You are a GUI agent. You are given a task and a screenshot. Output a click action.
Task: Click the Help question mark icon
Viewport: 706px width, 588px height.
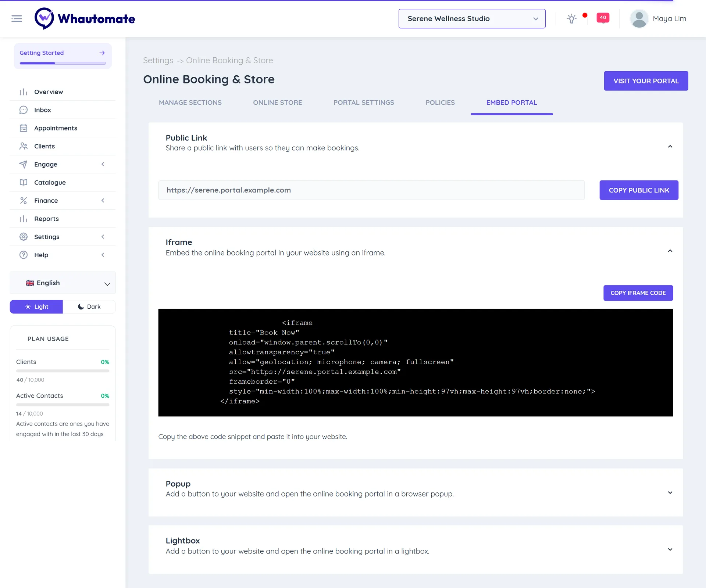click(x=24, y=255)
